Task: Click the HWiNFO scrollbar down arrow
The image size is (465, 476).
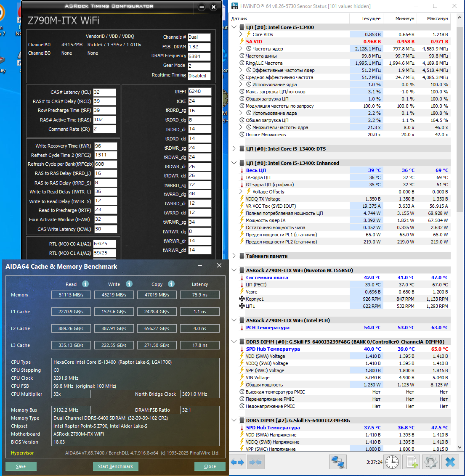Action: tap(460, 447)
